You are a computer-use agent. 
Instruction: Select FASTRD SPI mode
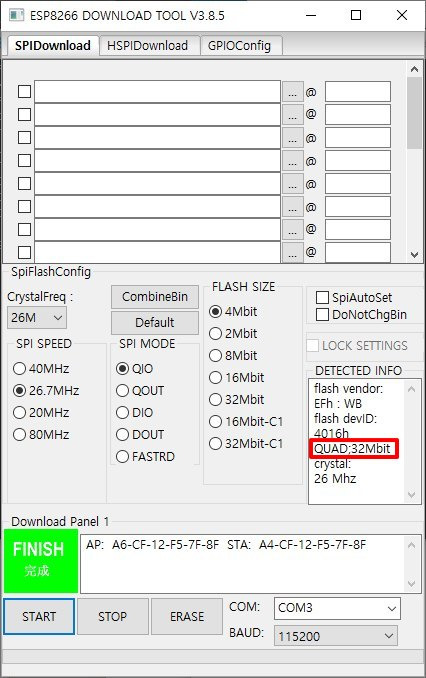pos(145,456)
